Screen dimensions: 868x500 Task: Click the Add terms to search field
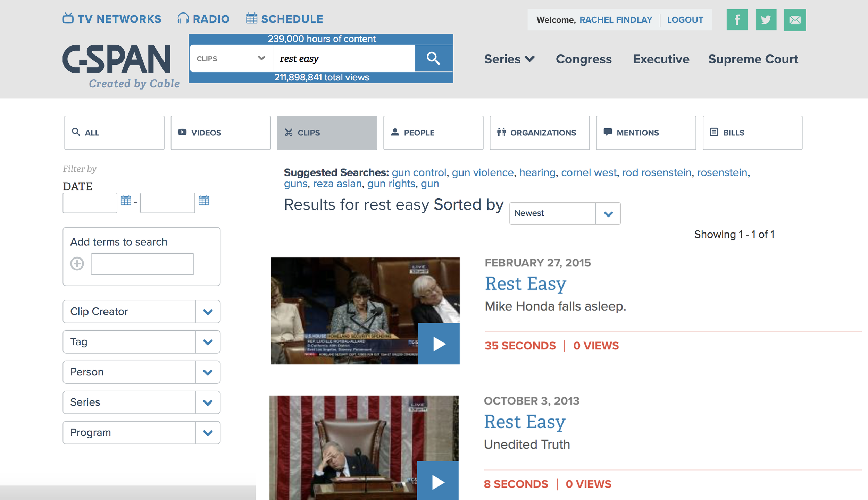pyautogui.click(x=142, y=264)
